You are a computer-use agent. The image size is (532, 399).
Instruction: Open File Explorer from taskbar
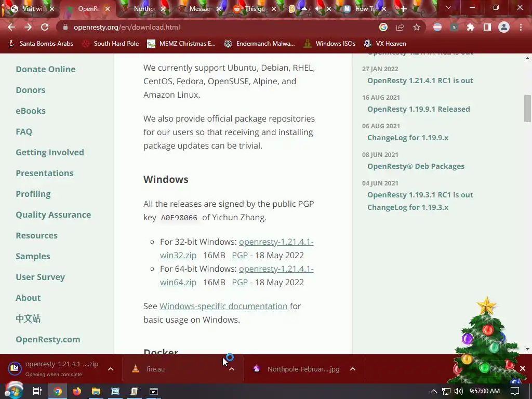click(96, 391)
